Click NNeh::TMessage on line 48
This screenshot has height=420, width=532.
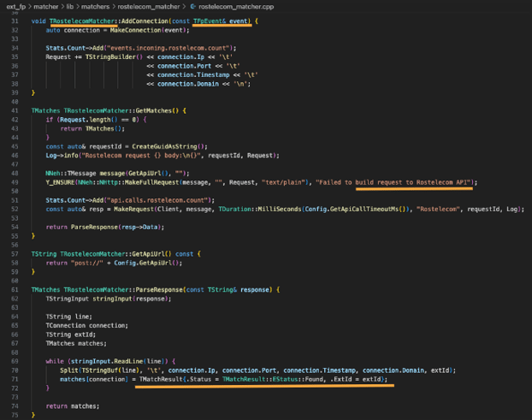coord(71,174)
